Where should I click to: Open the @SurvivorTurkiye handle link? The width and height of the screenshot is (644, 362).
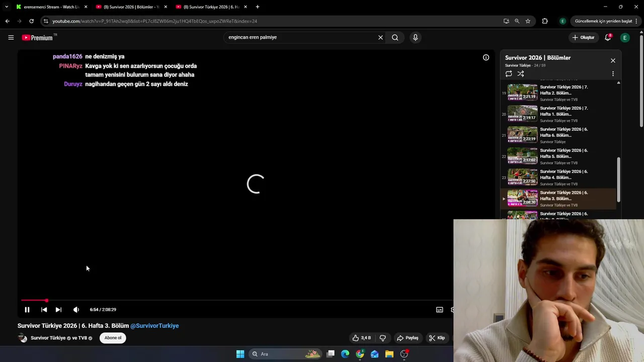pos(154,326)
